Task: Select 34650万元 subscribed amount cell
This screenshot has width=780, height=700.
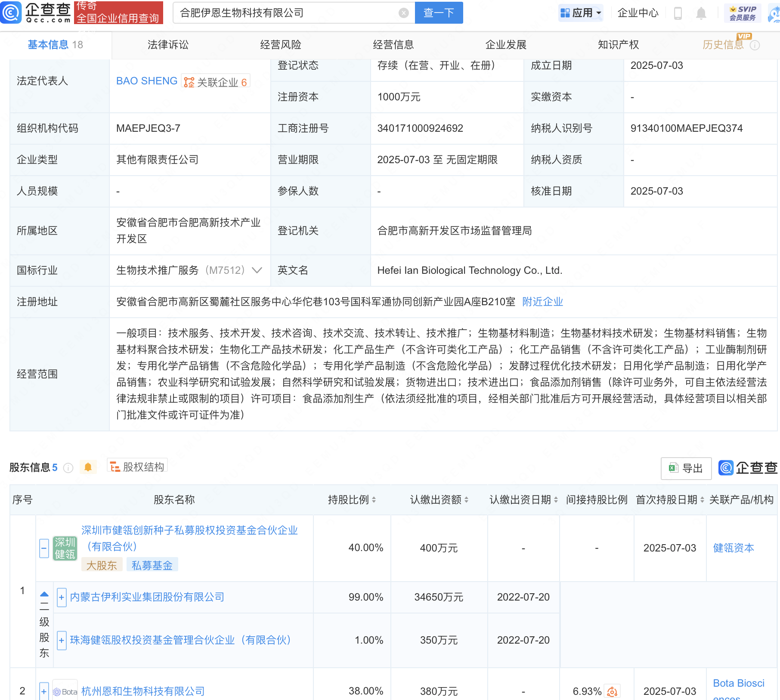Action: (x=439, y=597)
